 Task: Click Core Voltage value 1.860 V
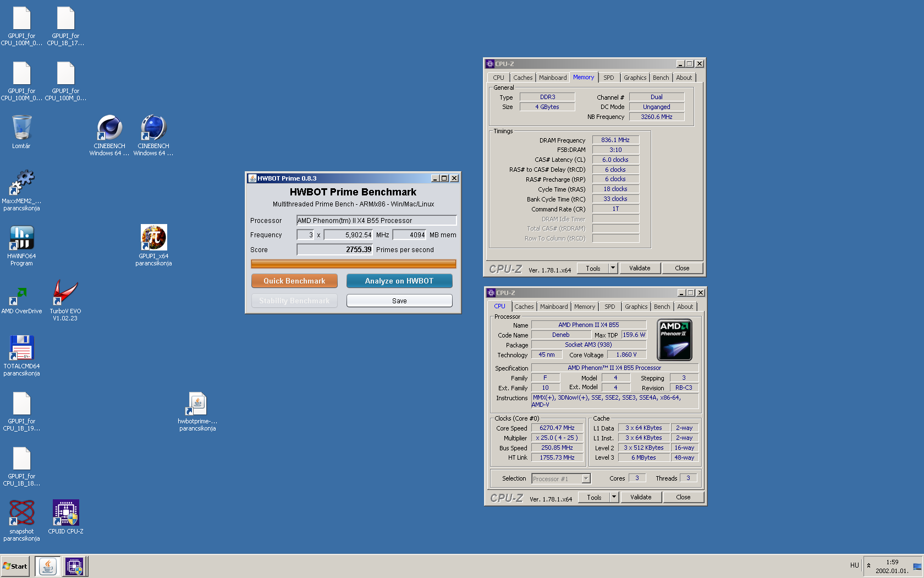click(x=626, y=355)
